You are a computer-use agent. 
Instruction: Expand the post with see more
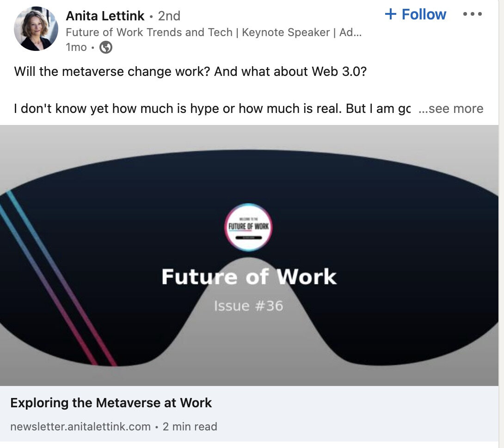point(451,108)
